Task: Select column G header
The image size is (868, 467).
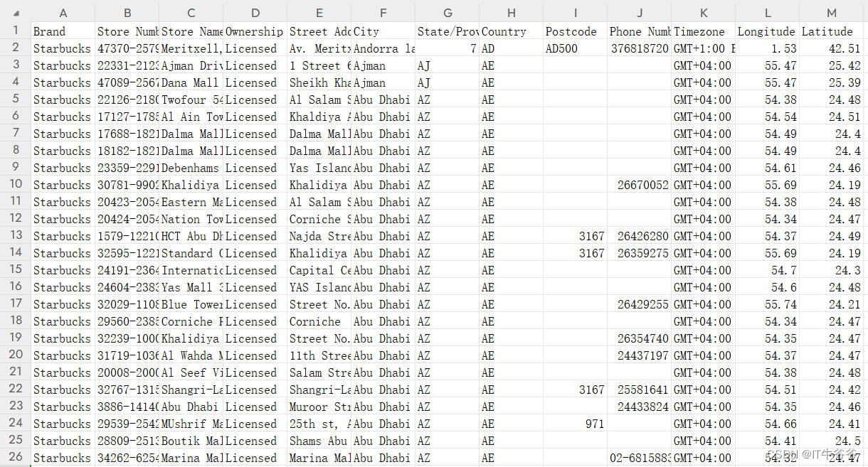Action: tap(447, 13)
